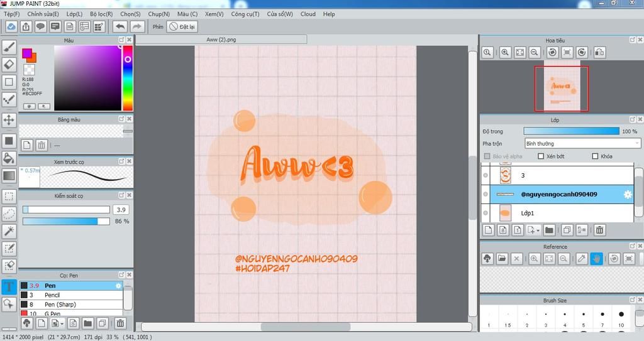Image resolution: width=644 pixels, height=341 pixels.
Task: Open the Tệp(F) menu
Action: click(11, 14)
